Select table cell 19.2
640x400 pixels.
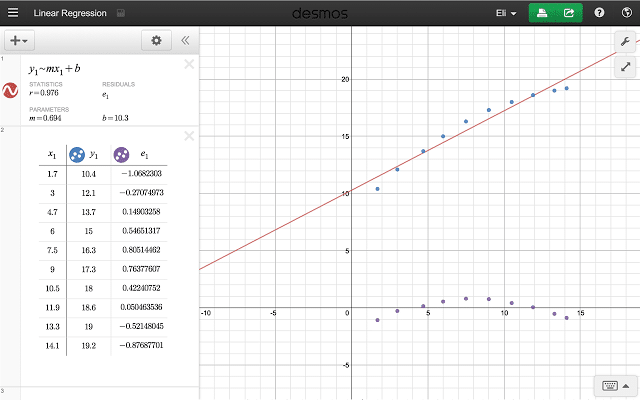pyautogui.click(x=89, y=346)
